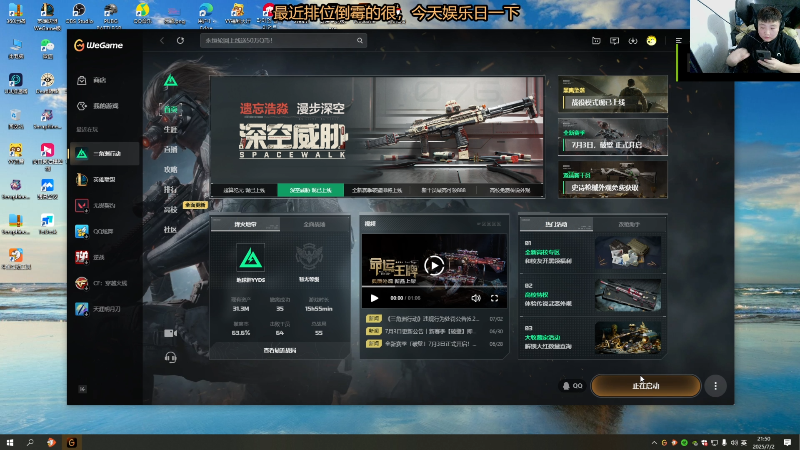Switch to the second activities panel tab
Viewport: 800px width, 450px height.
pos(629,224)
